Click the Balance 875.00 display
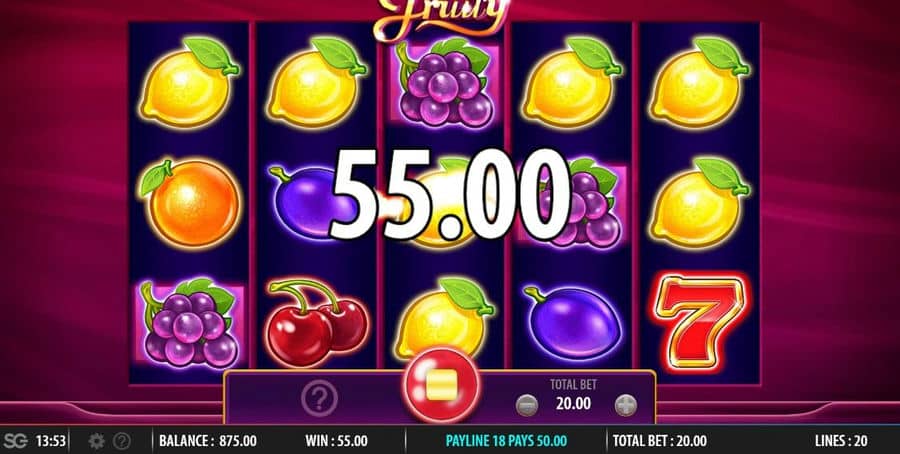The image size is (900, 454). pyautogui.click(x=208, y=441)
